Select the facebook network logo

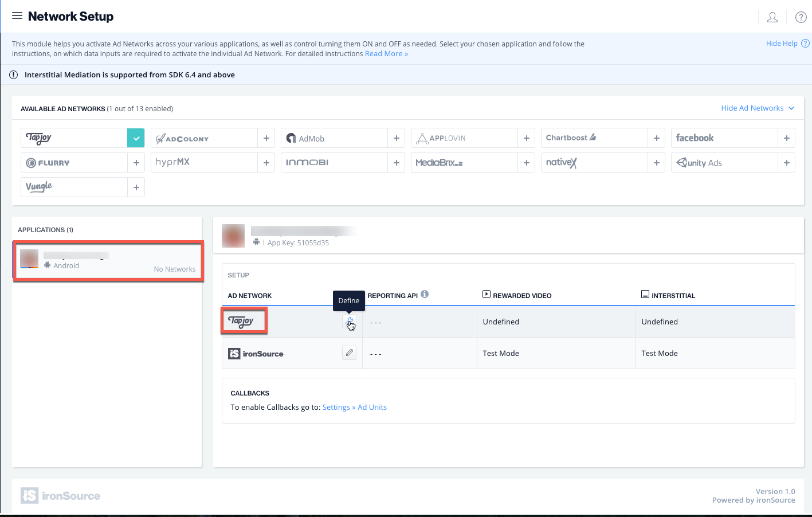click(x=695, y=138)
